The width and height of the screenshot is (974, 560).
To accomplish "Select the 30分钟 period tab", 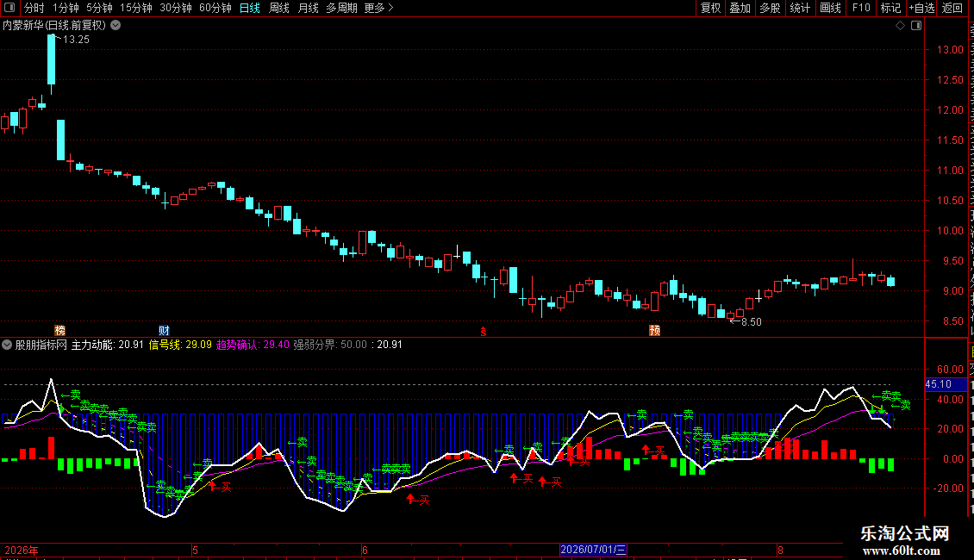I will [x=175, y=8].
